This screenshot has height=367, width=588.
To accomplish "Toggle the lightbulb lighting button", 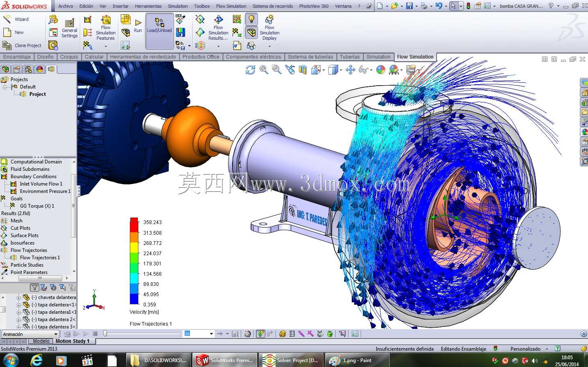I will [x=251, y=19].
